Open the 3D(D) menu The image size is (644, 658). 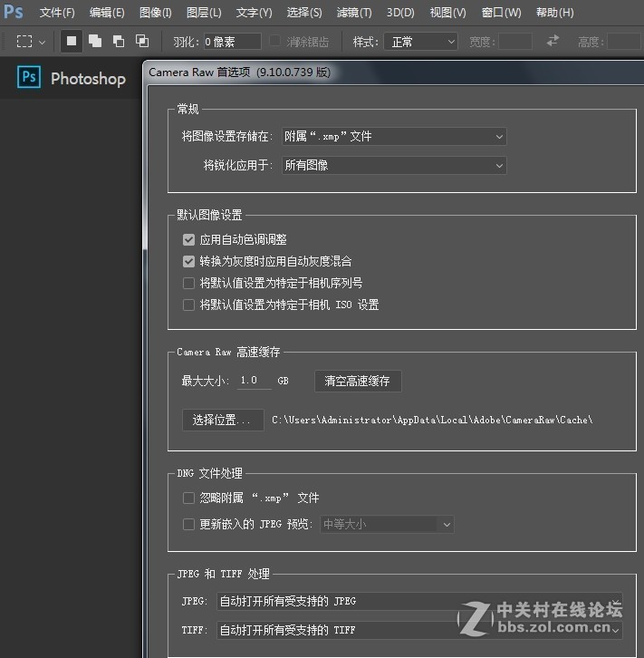pyautogui.click(x=400, y=13)
